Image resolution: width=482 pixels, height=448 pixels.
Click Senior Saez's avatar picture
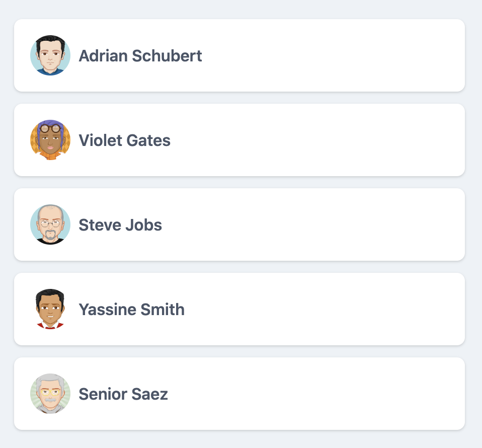(x=50, y=394)
